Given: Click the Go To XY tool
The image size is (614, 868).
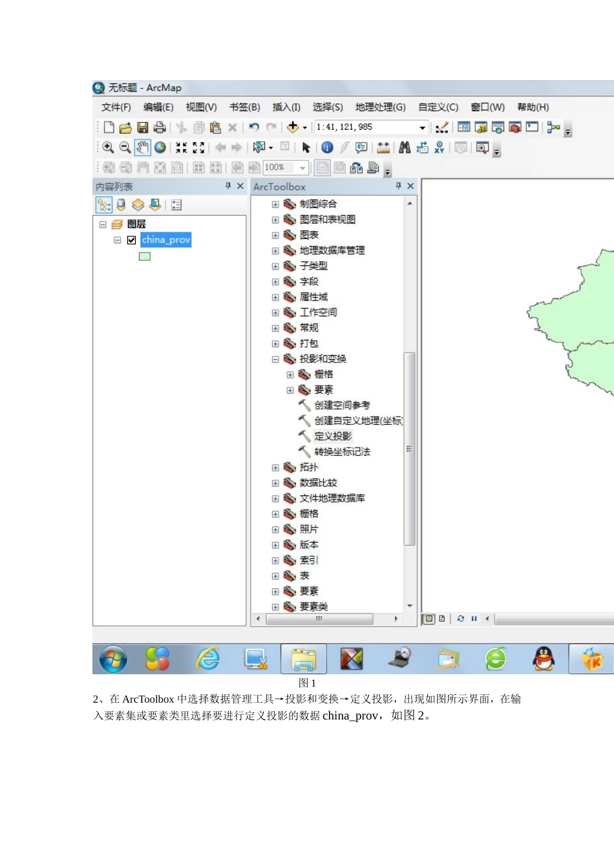Looking at the screenshot, I should pos(439,147).
